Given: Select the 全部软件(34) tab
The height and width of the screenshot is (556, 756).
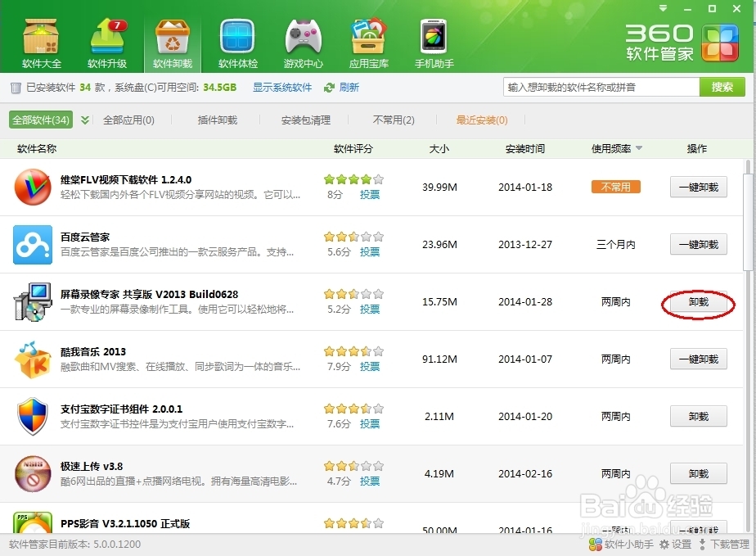Looking at the screenshot, I should point(41,120).
